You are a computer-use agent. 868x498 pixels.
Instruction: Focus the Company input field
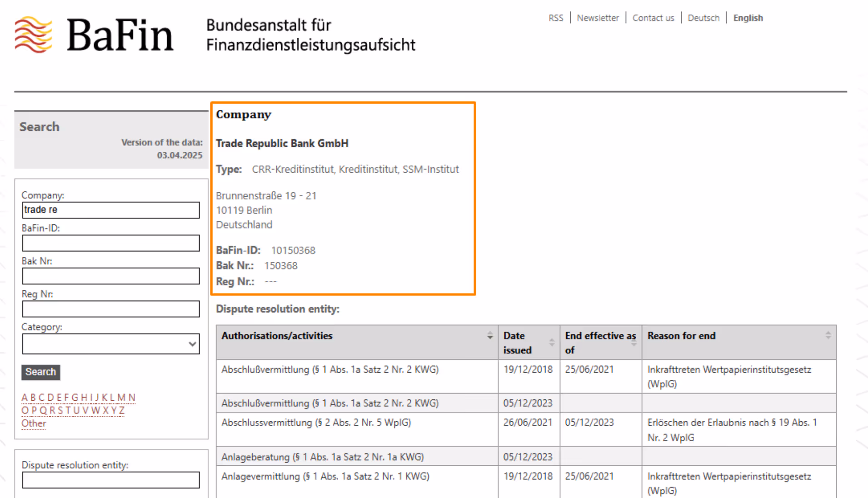coord(111,210)
